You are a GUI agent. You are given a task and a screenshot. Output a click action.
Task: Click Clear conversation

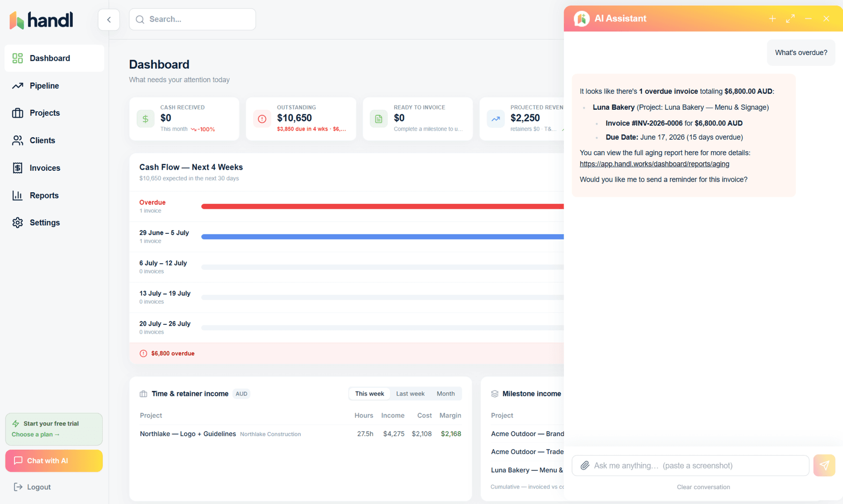[x=703, y=487]
